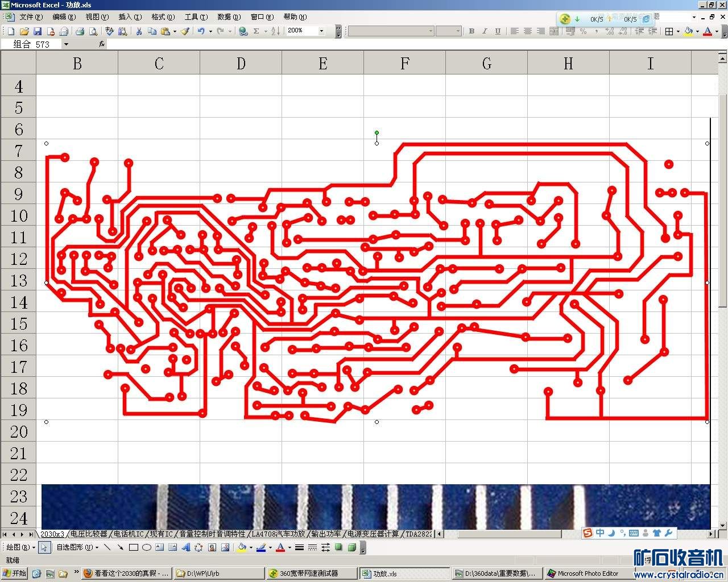This screenshot has height=582, width=728.
Task: Open the 文件 (File) menu
Action: click(x=31, y=17)
